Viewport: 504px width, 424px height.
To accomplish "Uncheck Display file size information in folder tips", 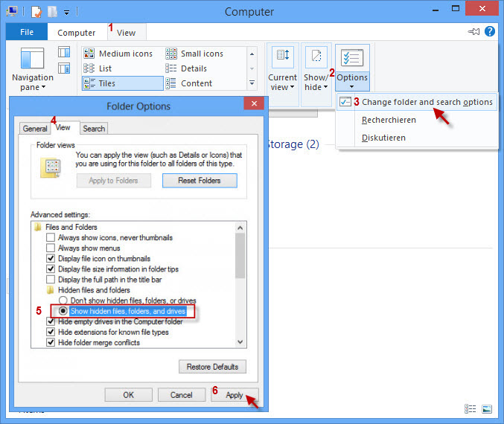I will [51, 269].
